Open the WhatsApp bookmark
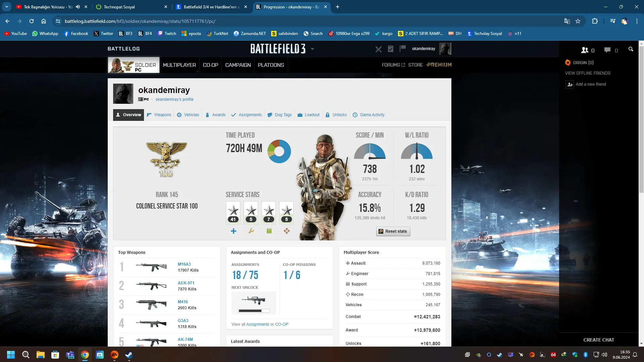 point(45,34)
